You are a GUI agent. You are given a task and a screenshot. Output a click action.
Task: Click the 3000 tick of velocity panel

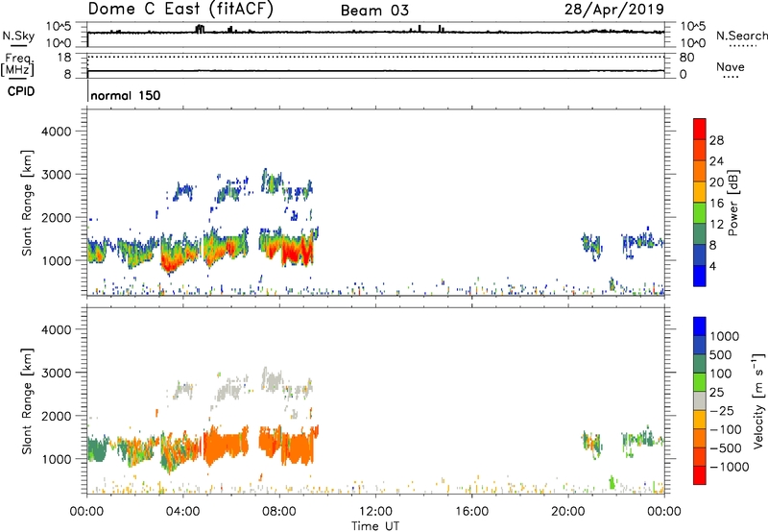(x=57, y=373)
